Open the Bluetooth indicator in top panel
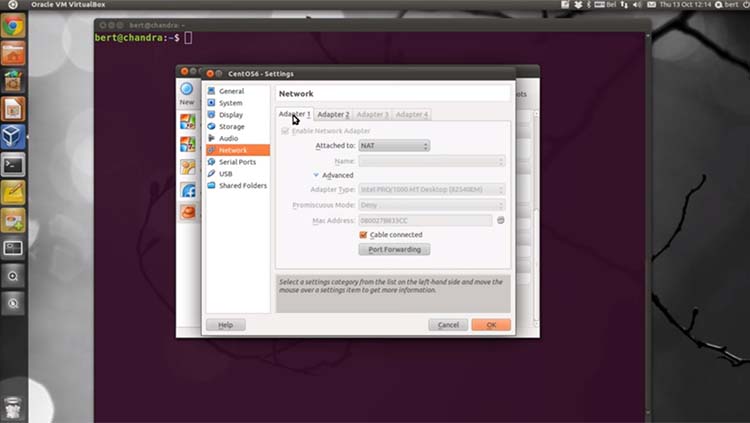The height and width of the screenshot is (423, 750). point(589,5)
